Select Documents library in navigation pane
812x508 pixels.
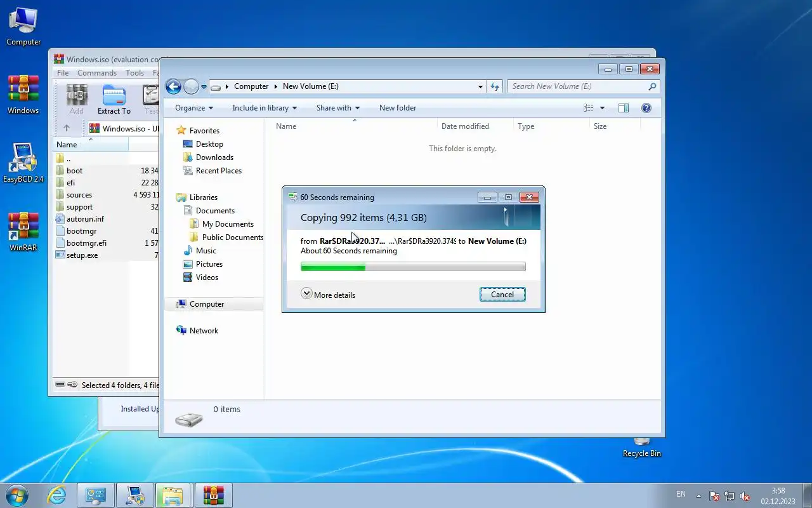(209, 211)
